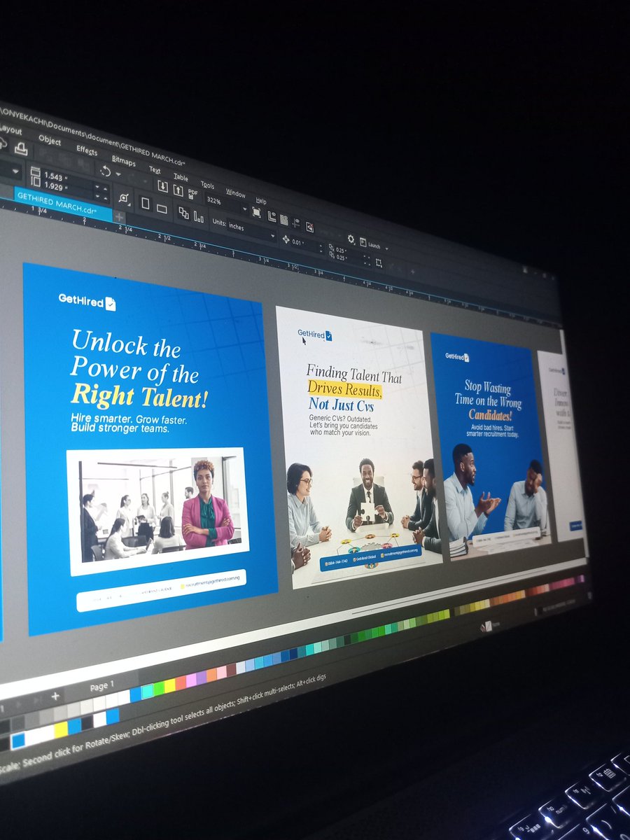Open the Bitmaps menu
The height and width of the screenshot is (840, 630).
(x=124, y=162)
